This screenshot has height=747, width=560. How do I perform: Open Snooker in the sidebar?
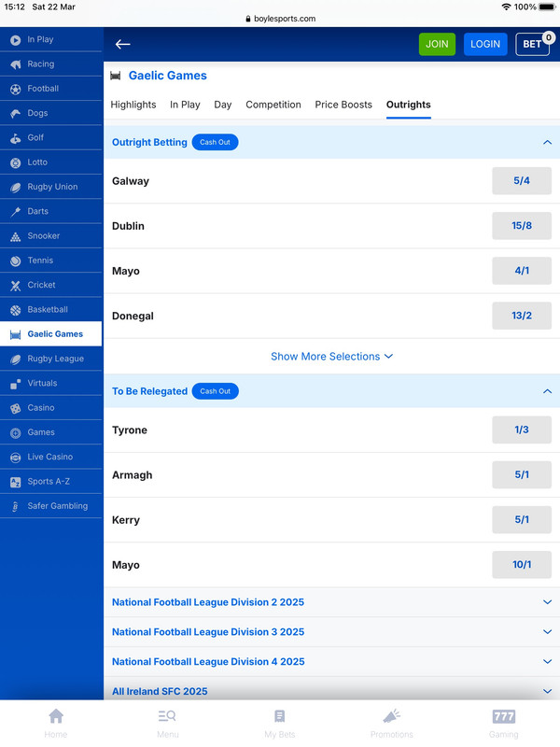(51, 236)
